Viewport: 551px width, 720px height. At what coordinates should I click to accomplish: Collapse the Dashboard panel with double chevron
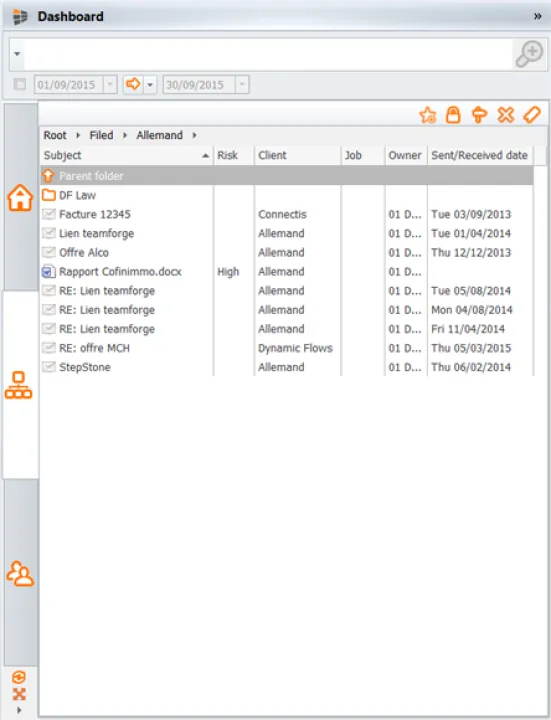[537, 17]
